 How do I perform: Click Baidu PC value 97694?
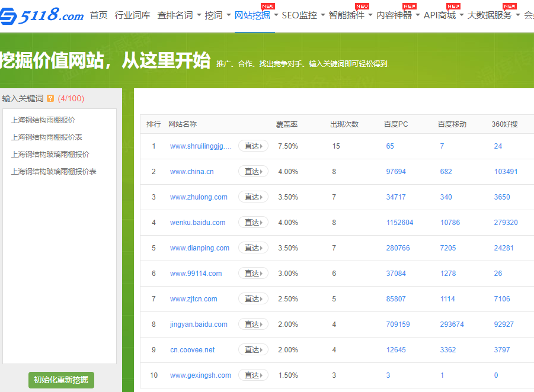point(396,172)
